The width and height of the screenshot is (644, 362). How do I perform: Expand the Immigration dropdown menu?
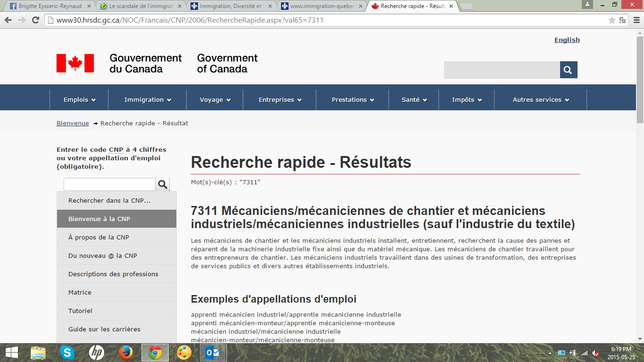(148, 100)
